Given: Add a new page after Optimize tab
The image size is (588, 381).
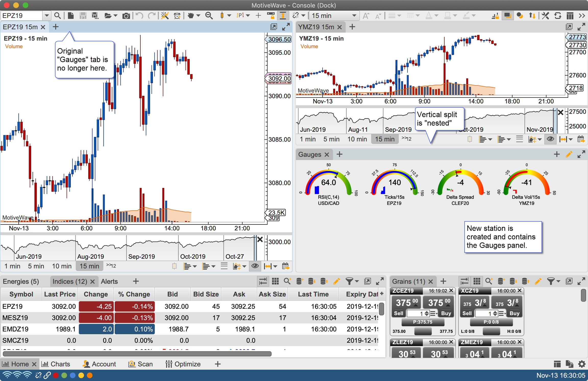Looking at the screenshot, I should click(217, 364).
